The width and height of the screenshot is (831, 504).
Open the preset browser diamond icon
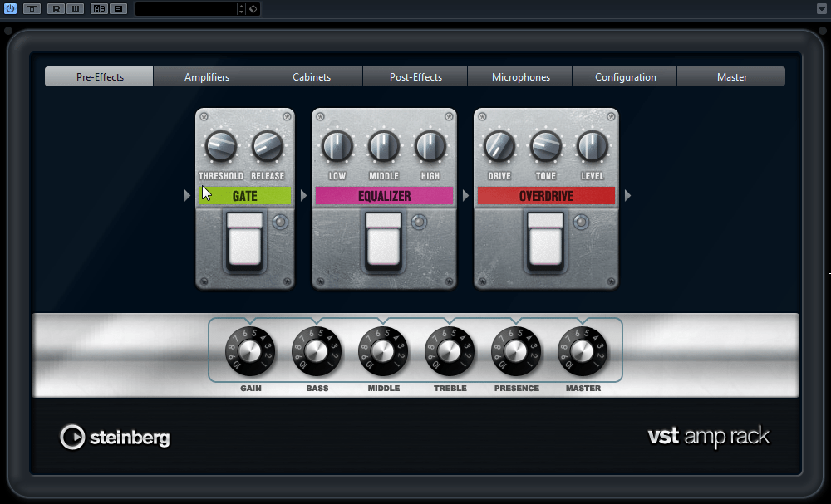[254, 9]
